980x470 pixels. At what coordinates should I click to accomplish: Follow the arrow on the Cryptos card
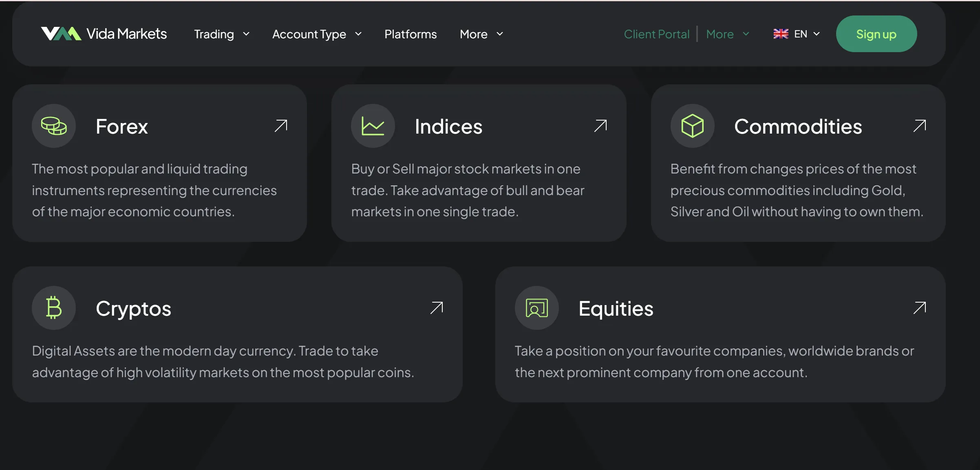[x=437, y=308]
